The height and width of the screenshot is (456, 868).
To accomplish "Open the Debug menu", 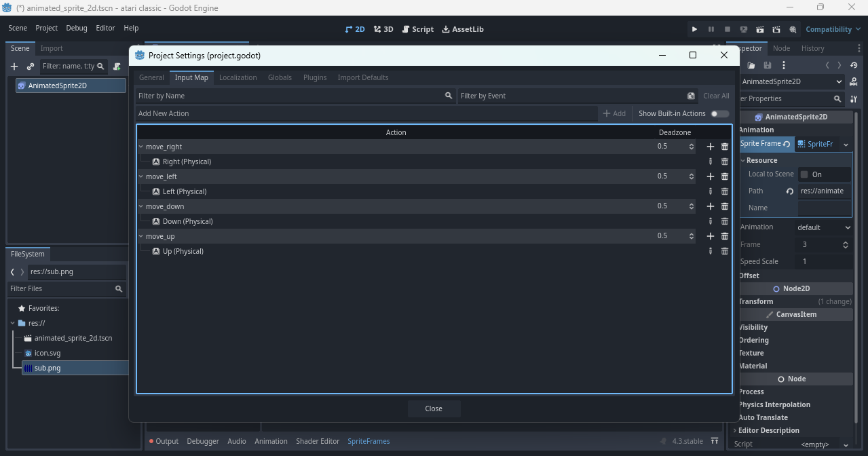I will [x=77, y=28].
